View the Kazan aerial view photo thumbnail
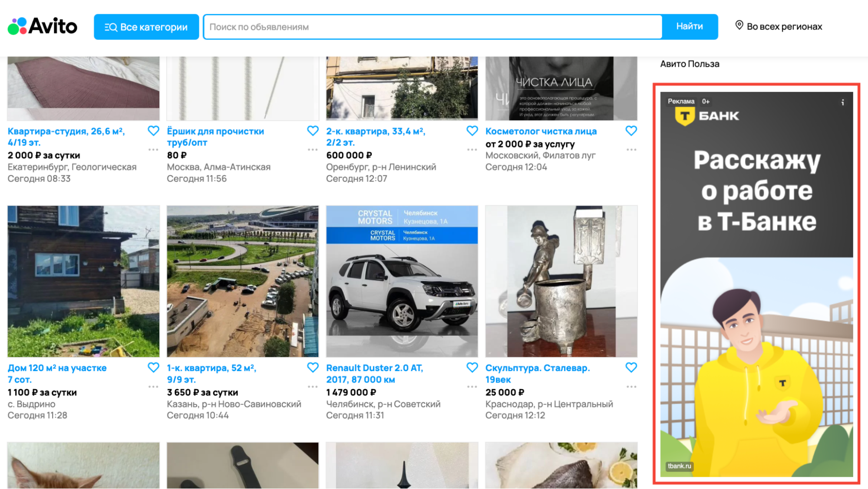 [x=243, y=281]
